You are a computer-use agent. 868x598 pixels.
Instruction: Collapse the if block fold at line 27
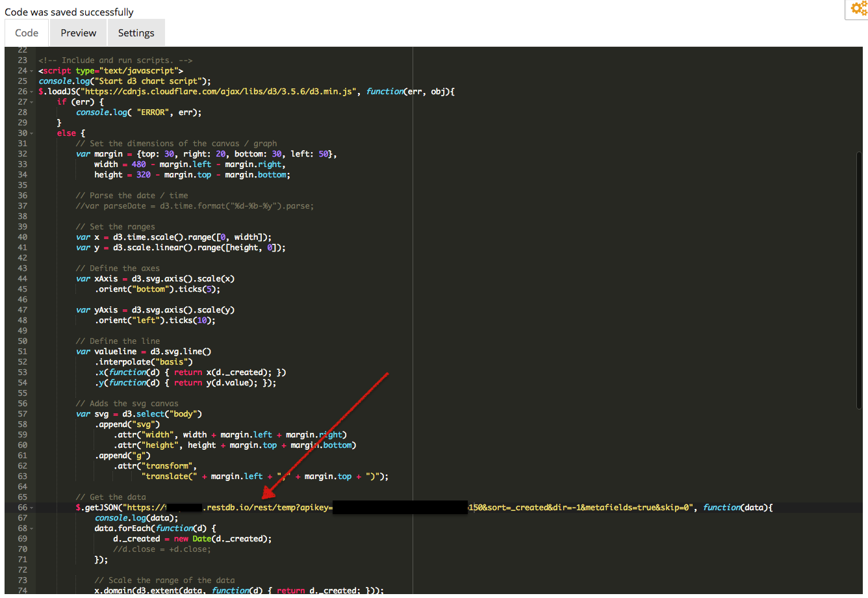32,102
